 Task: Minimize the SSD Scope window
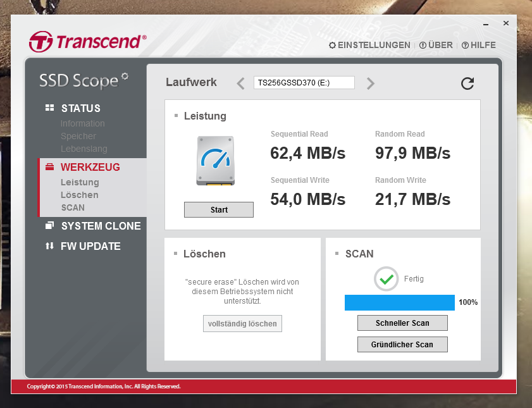click(x=486, y=24)
